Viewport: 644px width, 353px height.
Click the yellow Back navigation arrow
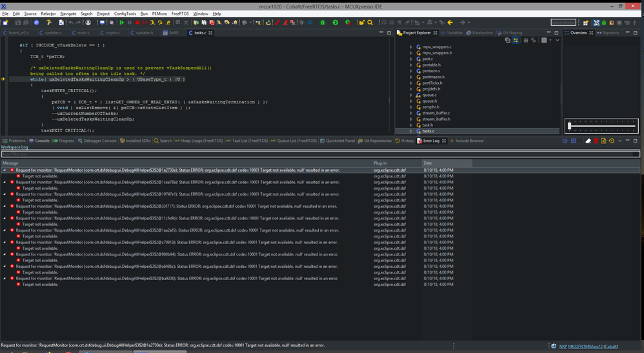coord(450,23)
